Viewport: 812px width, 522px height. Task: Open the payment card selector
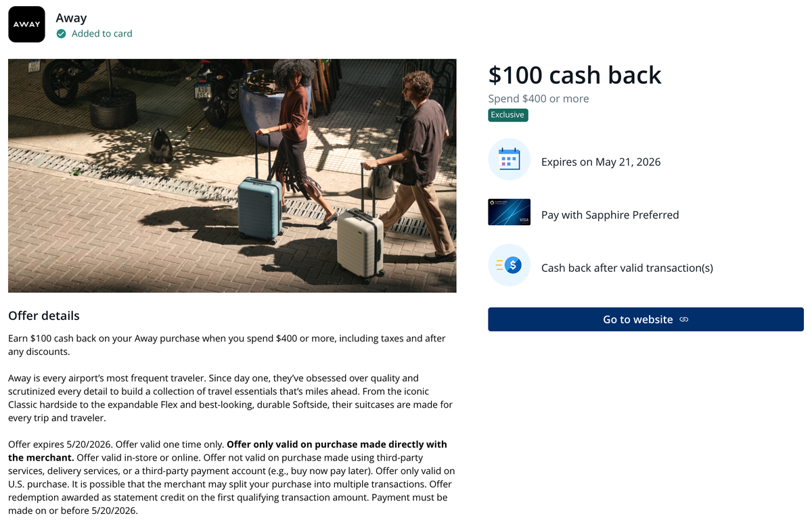click(610, 215)
